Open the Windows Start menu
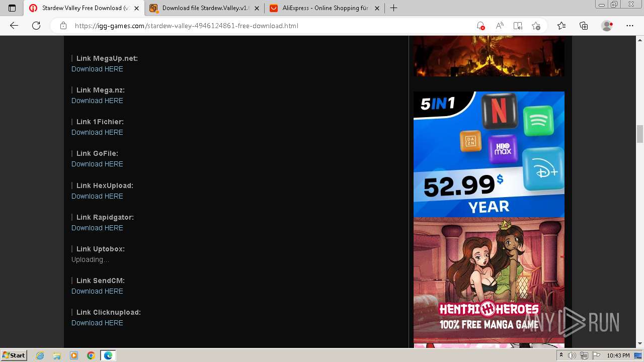This screenshot has width=644, height=362. pyautogui.click(x=14, y=355)
